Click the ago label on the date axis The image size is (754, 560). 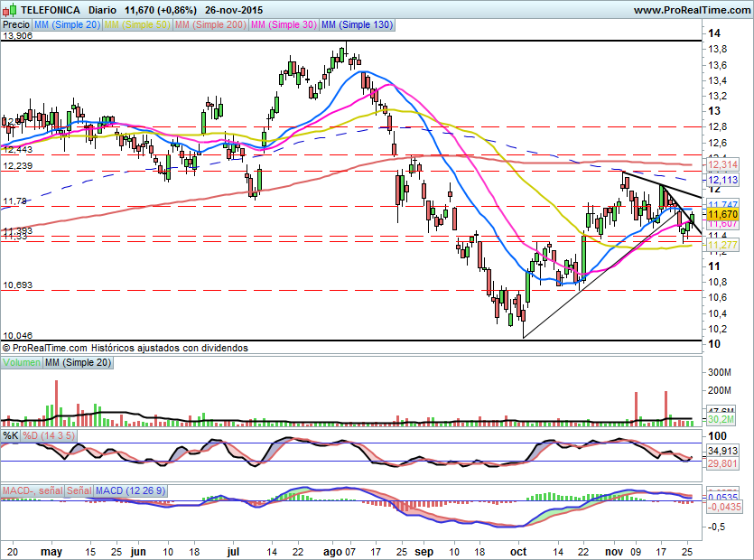(x=333, y=551)
